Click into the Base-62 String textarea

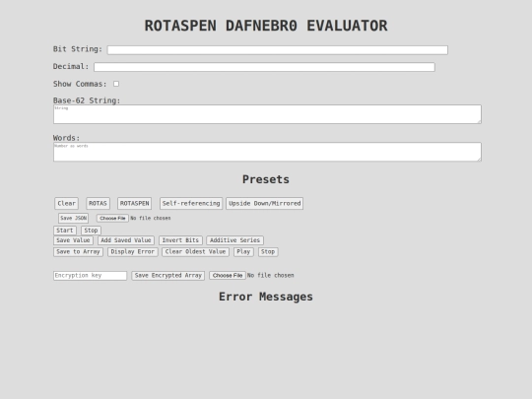tap(267, 114)
